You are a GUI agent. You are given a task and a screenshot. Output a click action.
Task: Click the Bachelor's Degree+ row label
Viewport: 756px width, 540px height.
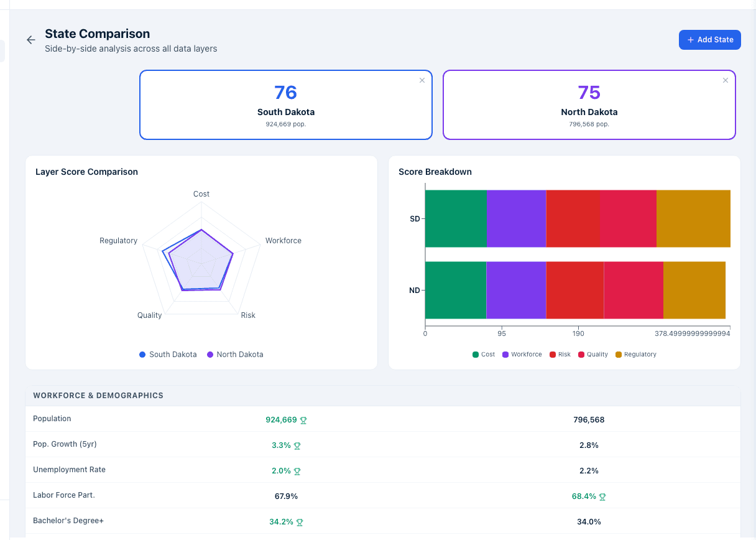tap(68, 521)
